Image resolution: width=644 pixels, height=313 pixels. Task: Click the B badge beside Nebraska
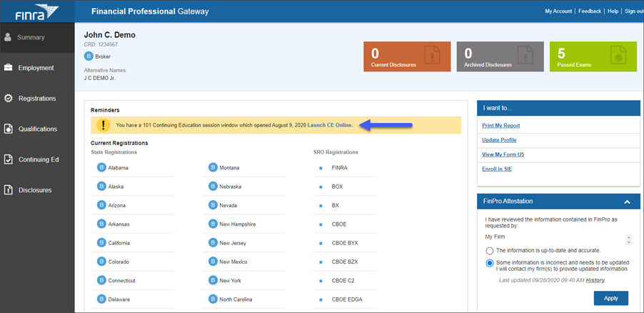point(213,187)
